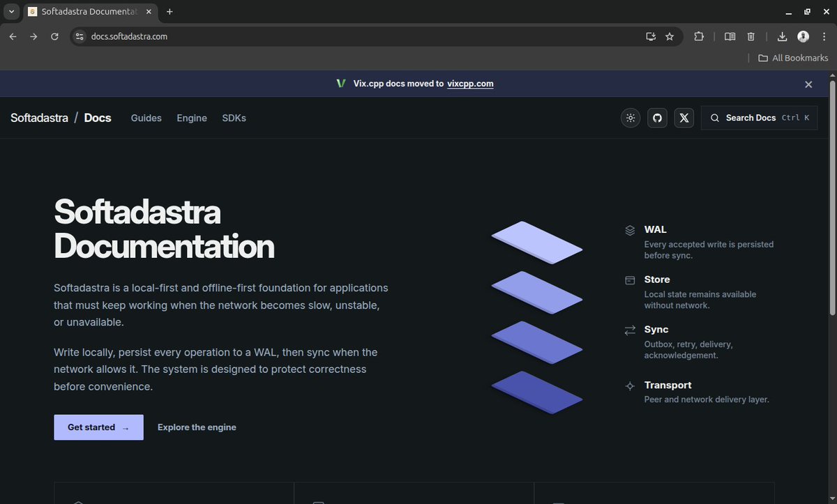Click the Sync arrows icon
Viewport: 837px width, 504px height.
coord(630,330)
